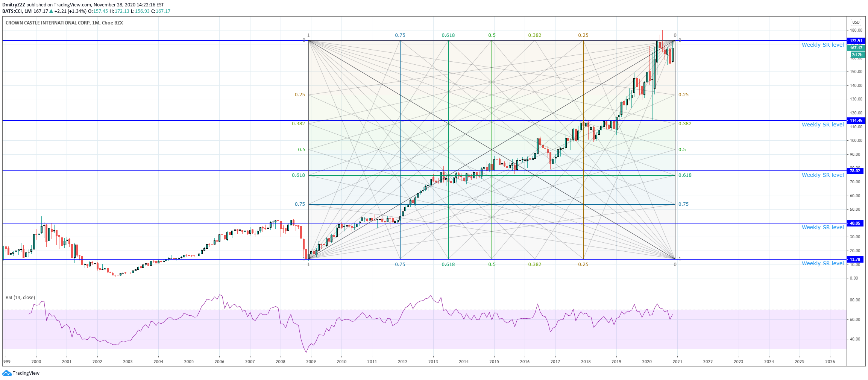
Task: Click the O:157.45 open value
Action: coord(98,11)
